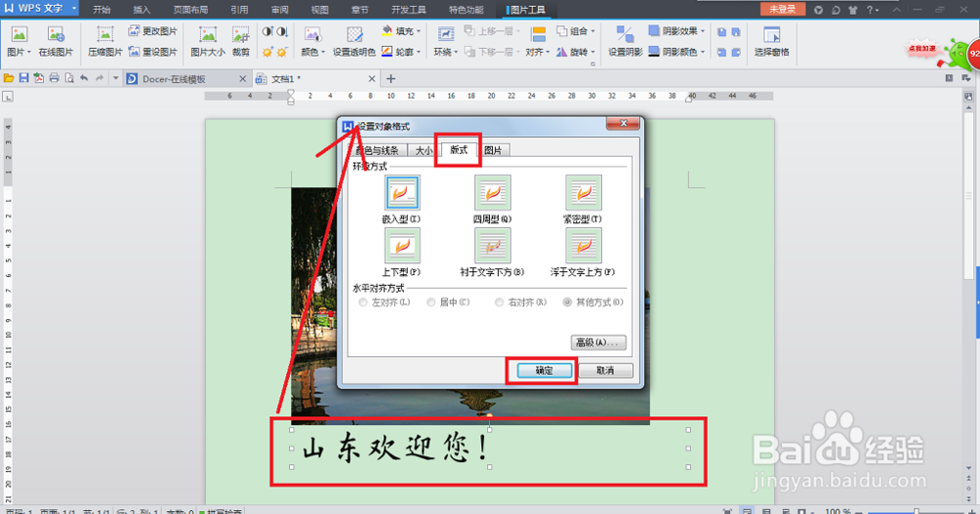980x514 pixels.
Task: Click the increase brightness sun icon
Action: (x=268, y=52)
